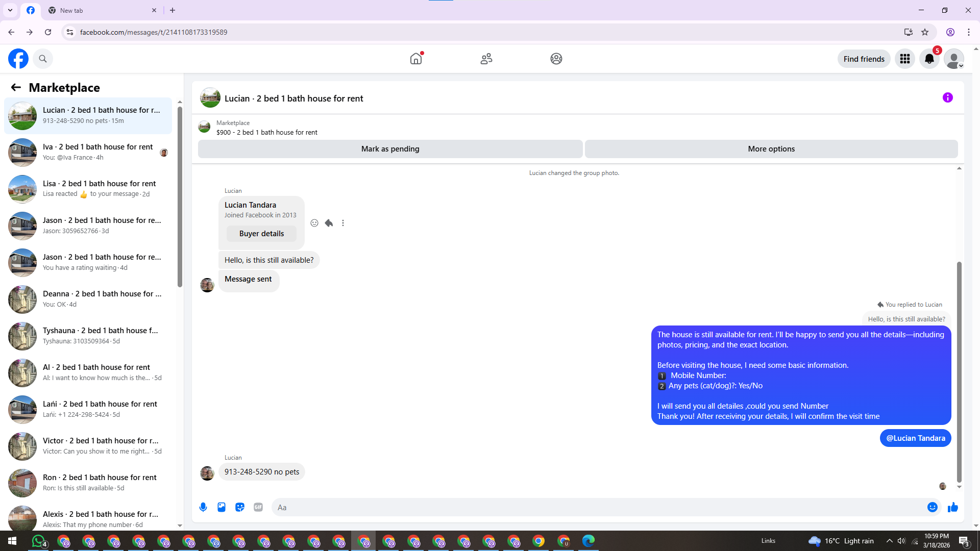Expand the account profile menu
The width and height of the screenshot is (980, 551).
pos(953,59)
